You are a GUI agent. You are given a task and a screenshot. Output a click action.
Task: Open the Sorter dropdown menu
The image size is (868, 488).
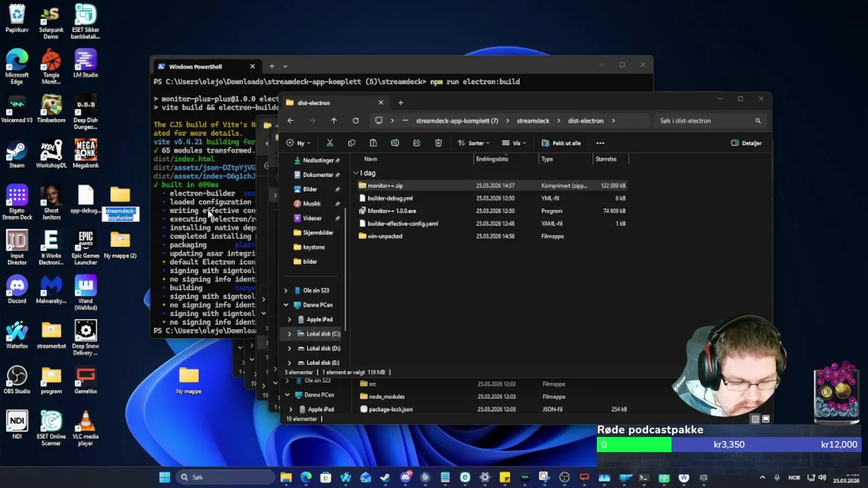coord(473,143)
